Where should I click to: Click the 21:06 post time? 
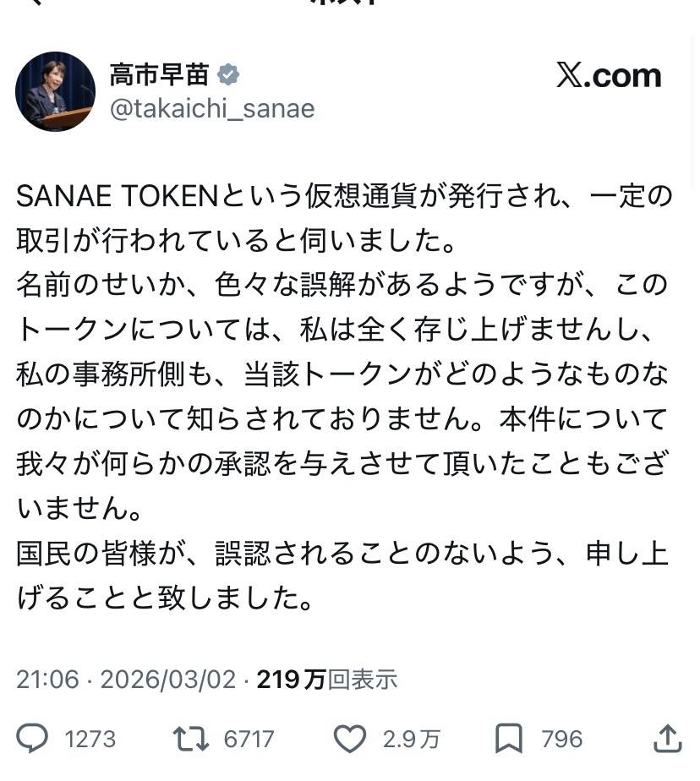tap(47, 679)
